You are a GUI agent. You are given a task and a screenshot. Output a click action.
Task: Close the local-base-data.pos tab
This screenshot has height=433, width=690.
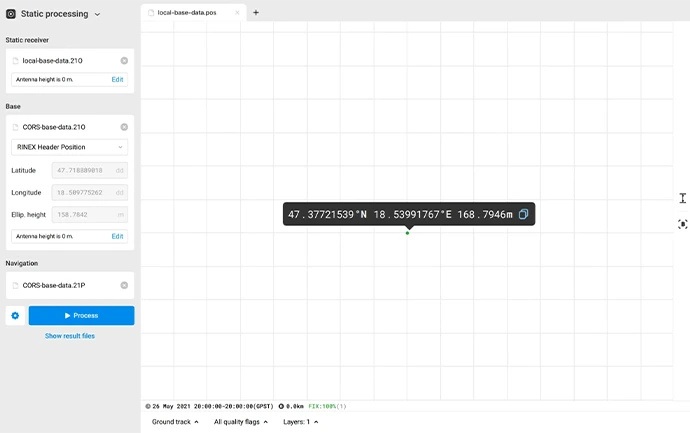pos(237,13)
